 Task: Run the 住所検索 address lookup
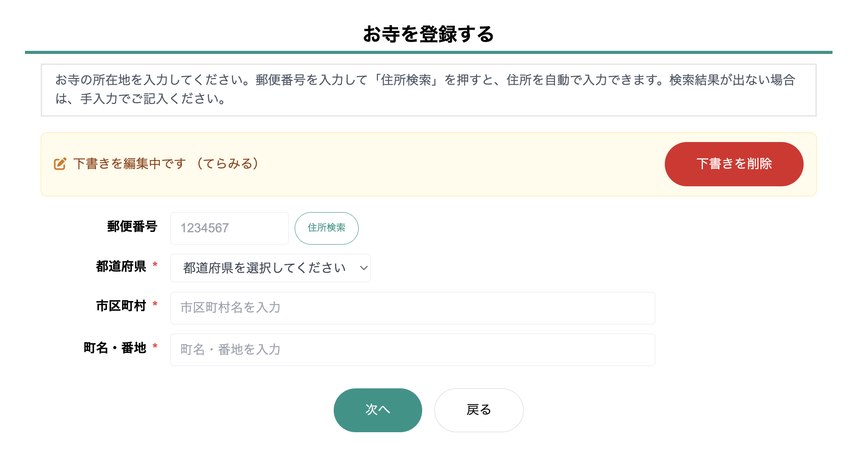(327, 228)
